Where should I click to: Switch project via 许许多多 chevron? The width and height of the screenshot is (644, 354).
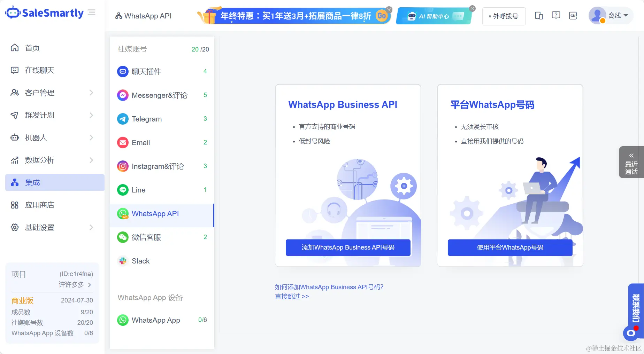(x=90, y=285)
